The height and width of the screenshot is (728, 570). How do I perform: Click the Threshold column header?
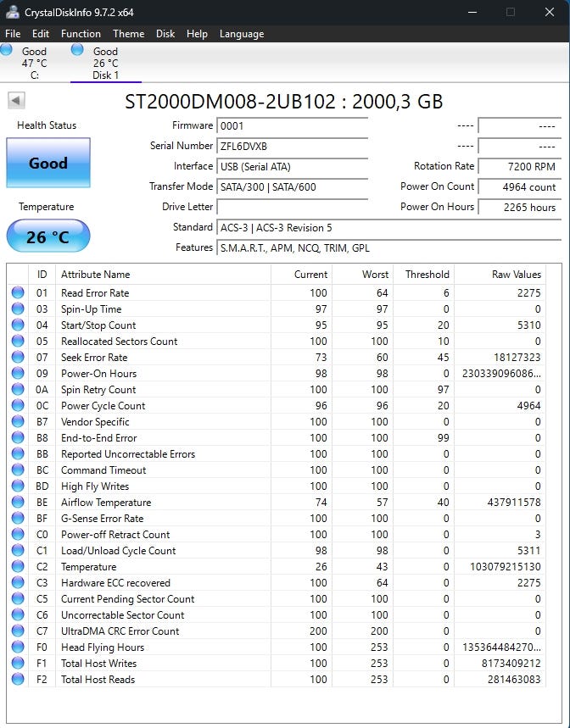pos(423,275)
